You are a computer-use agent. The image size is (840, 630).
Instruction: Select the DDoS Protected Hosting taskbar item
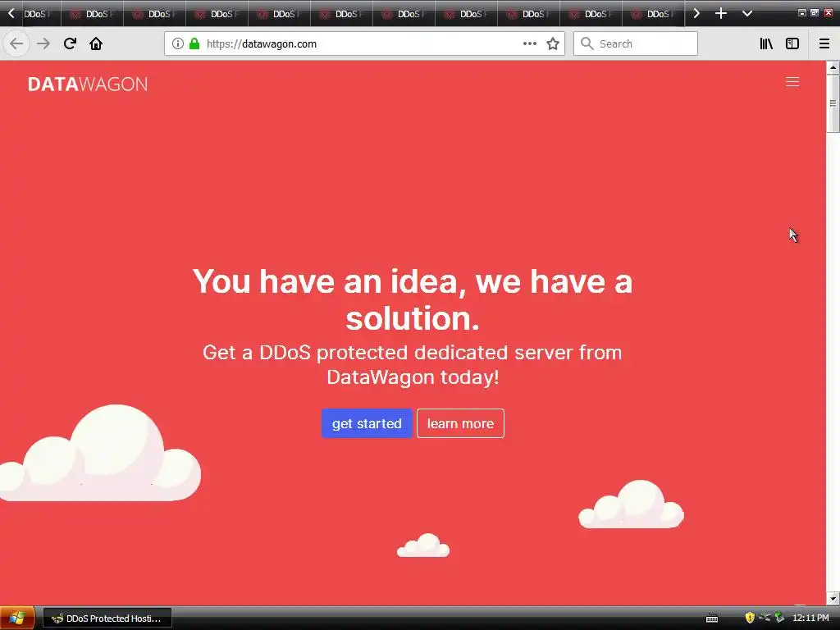[107, 619]
